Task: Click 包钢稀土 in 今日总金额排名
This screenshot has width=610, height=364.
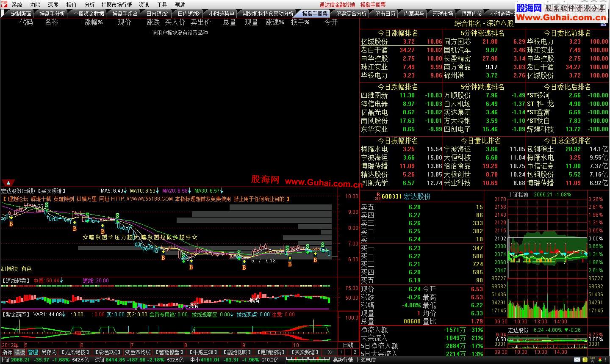Action: click(540, 149)
